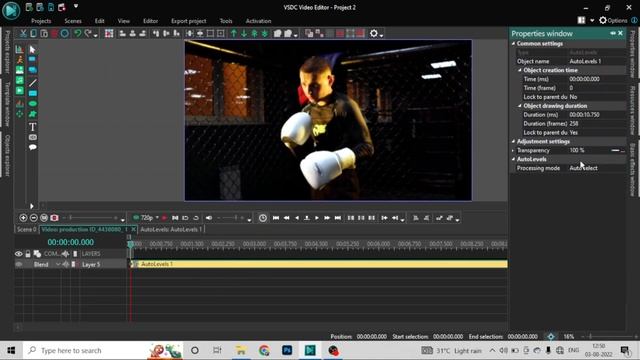Screen dimensions: 640x360
Task: Collapse the Adjustment settings section
Action: point(513,141)
